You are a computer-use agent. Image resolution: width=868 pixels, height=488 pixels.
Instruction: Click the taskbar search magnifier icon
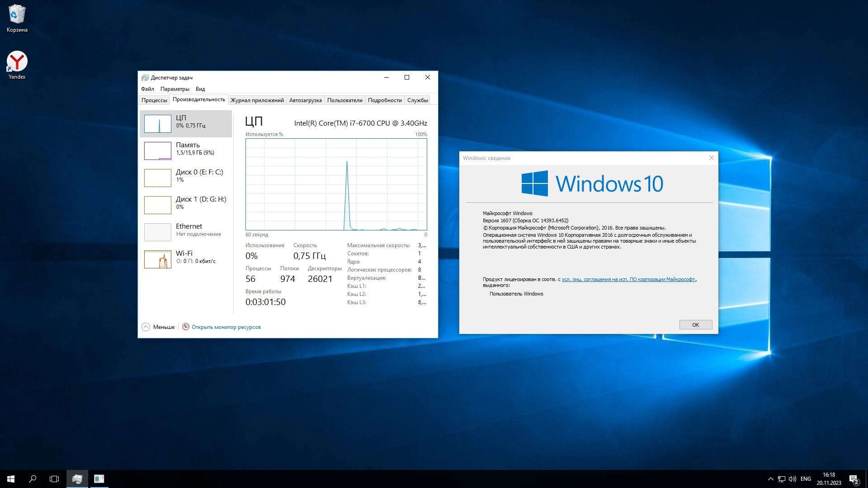coord(33,479)
